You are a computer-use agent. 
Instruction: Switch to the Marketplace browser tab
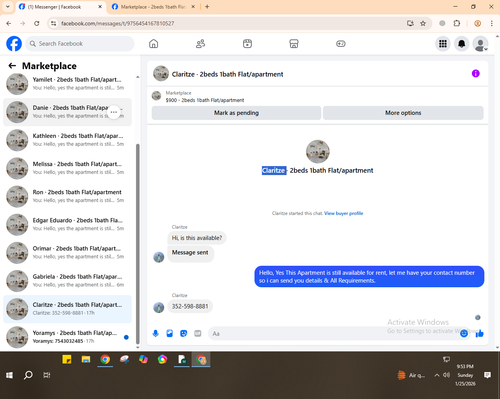click(x=153, y=7)
